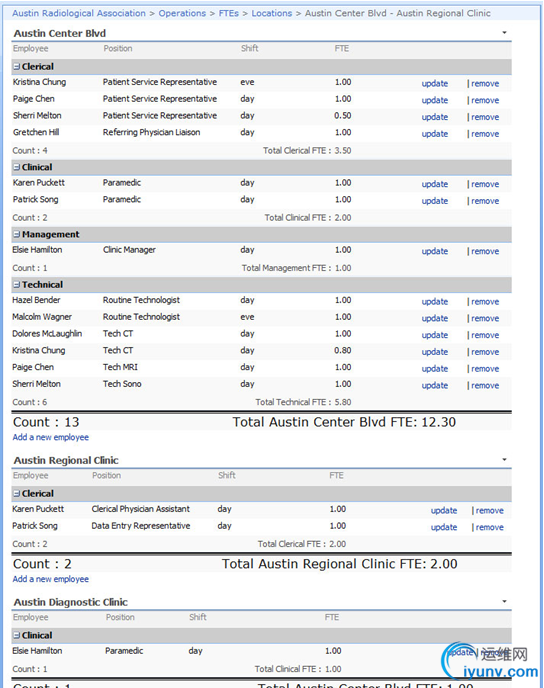544x688 pixels.
Task: Remove Malcolm Wagner Routine Technologist row
Action: click(x=485, y=319)
